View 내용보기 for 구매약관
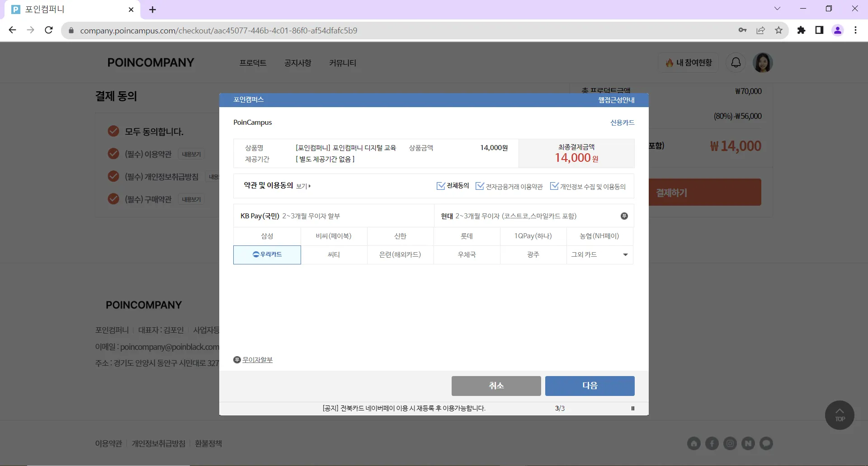This screenshot has height=466, width=868. coord(191,199)
